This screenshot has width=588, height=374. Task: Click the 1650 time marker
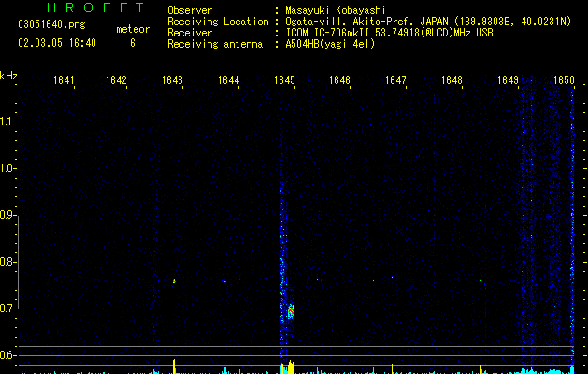click(564, 80)
